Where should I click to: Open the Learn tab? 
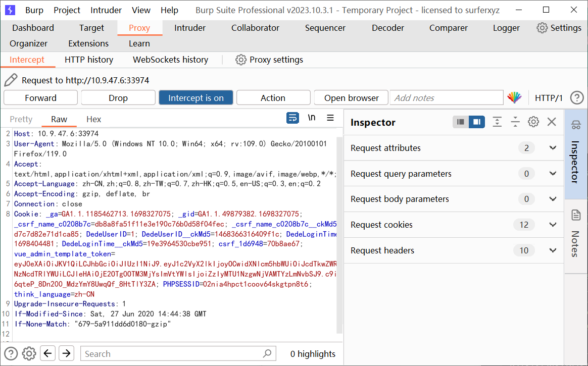(x=139, y=43)
